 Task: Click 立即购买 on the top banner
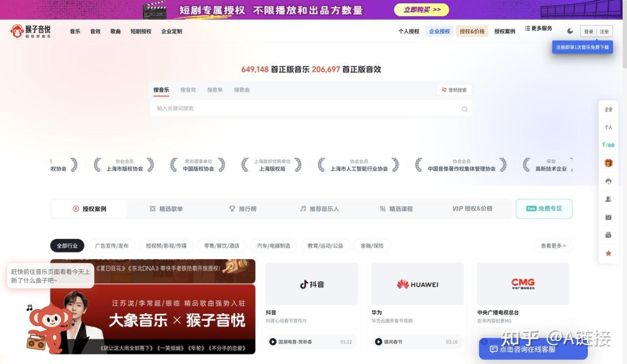[422, 10]
